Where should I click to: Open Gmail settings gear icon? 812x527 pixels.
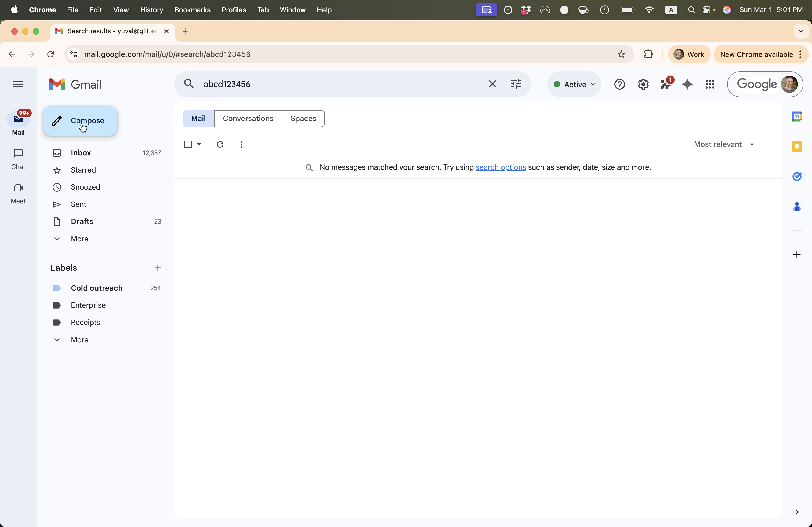(x=643, y=84)
